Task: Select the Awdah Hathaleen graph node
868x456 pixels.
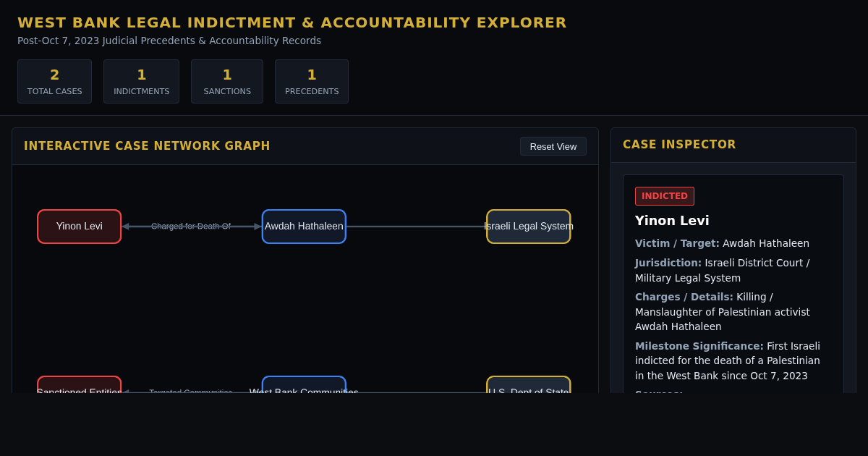Action: 304,227
